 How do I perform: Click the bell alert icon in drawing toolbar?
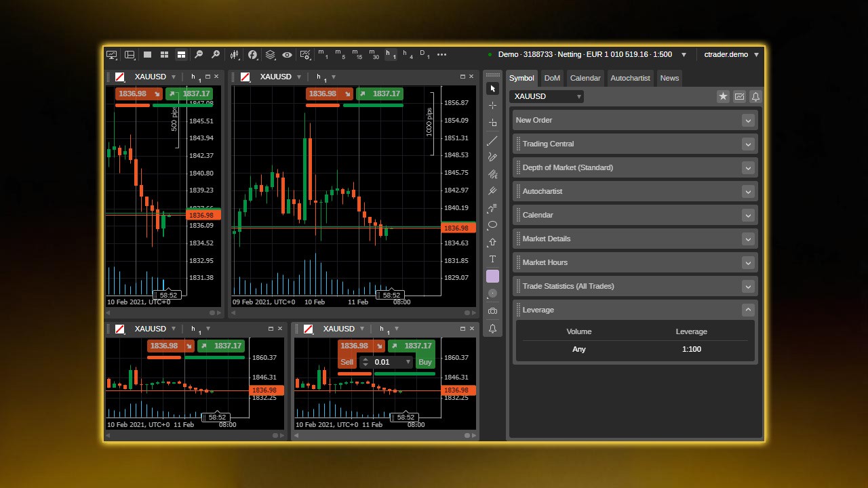point(493,329)
